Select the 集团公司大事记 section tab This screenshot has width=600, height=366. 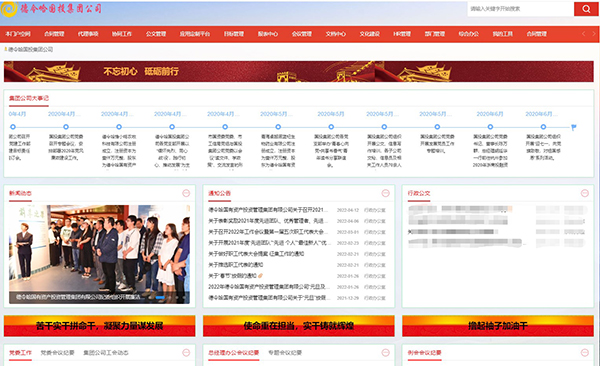29,98
